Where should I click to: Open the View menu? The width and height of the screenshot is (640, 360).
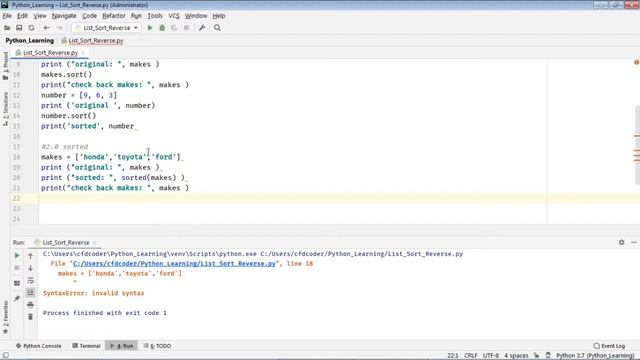pos(40,16)
